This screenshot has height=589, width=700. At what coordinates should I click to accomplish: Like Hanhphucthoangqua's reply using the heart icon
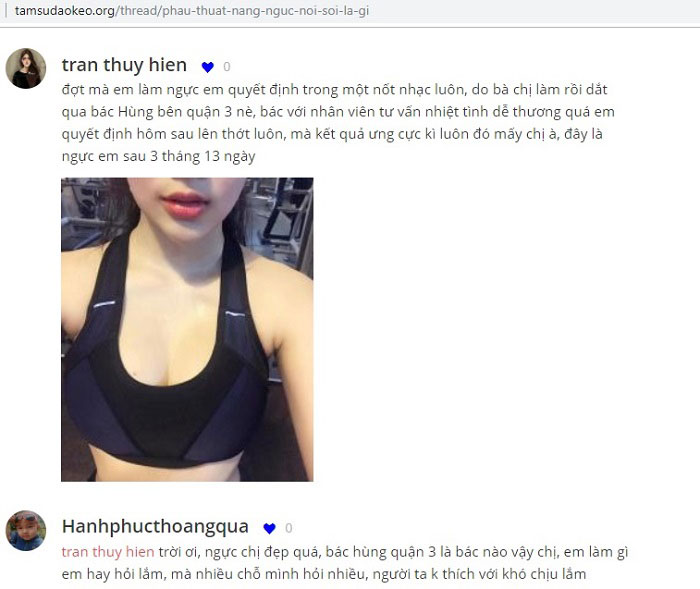click(269, 528)
